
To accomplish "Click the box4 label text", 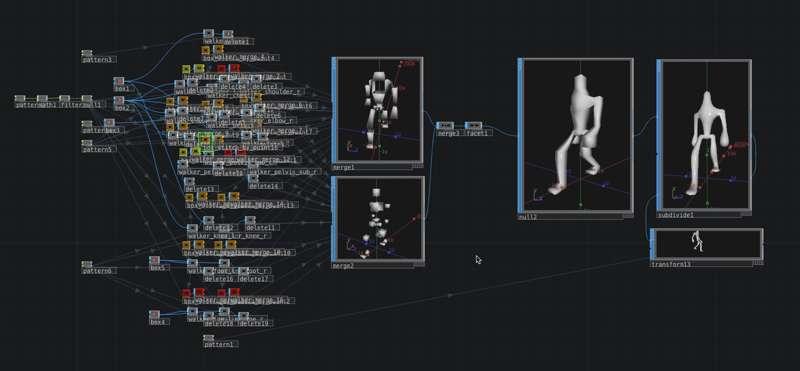I will (x=158, y=323).
